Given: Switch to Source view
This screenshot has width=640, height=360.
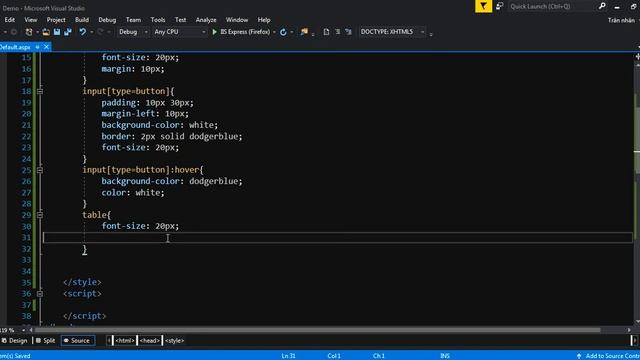Looking at the screenshot, I should coord(78,340).
